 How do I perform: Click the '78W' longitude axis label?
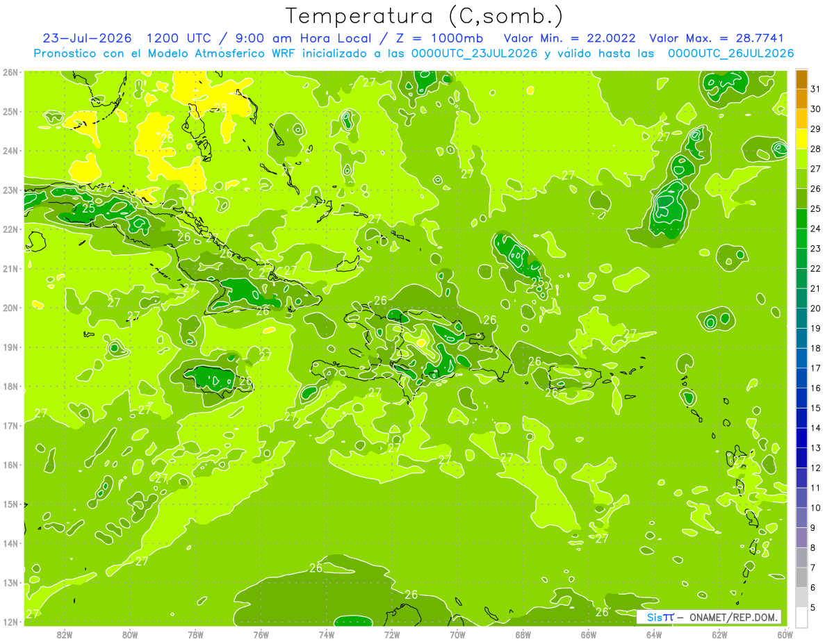point(195,634)
